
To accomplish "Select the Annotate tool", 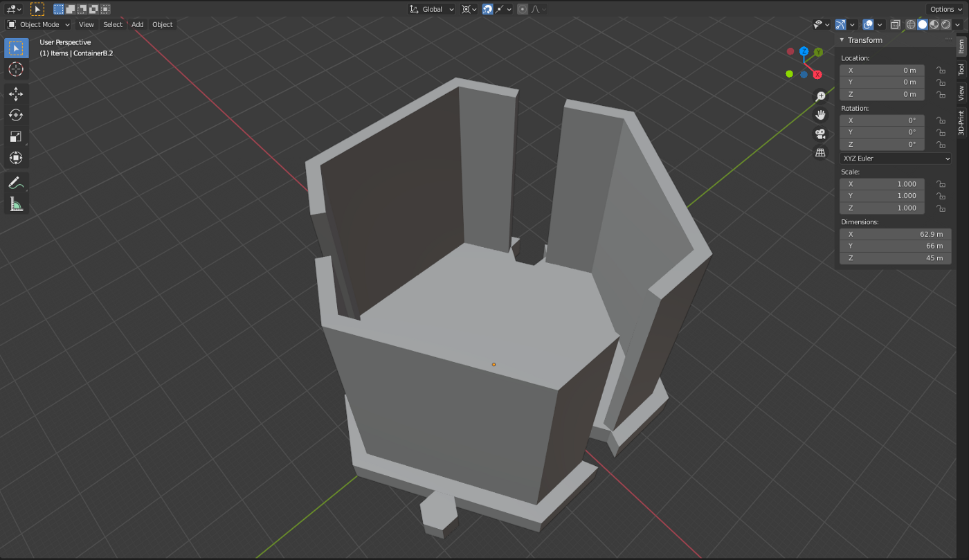I will coord(15,182).
